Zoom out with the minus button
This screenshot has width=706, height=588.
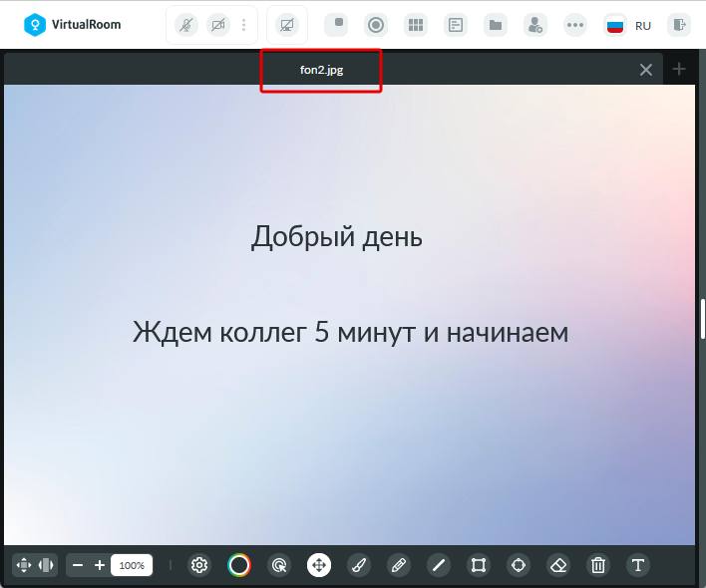tap(78, 565)
